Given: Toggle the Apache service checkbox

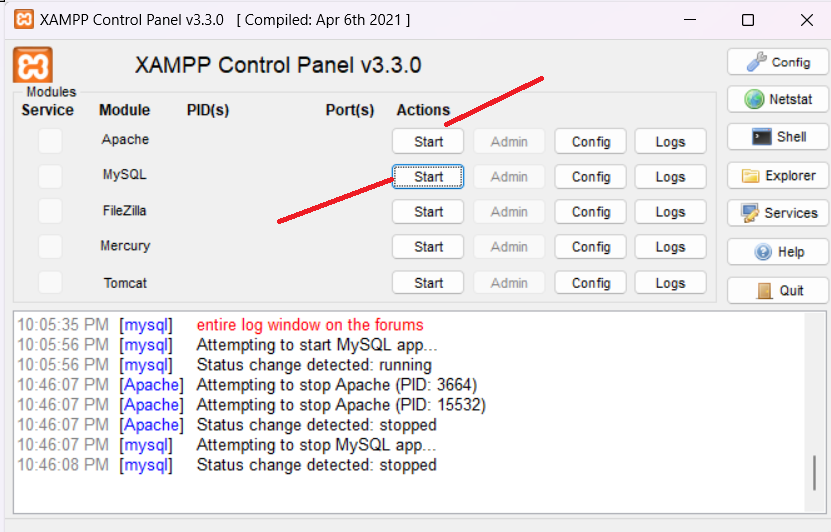Looking at the screenshot, I should (x=50, y=141).
